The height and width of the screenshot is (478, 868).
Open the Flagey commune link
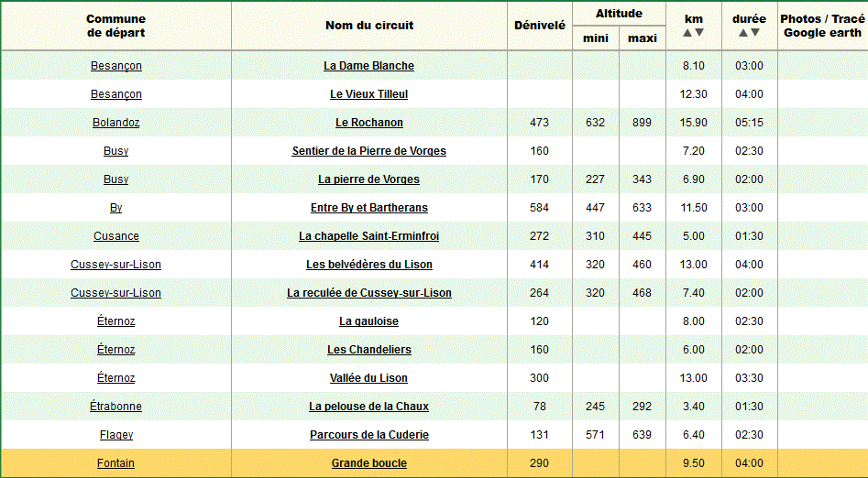[116, 435]
